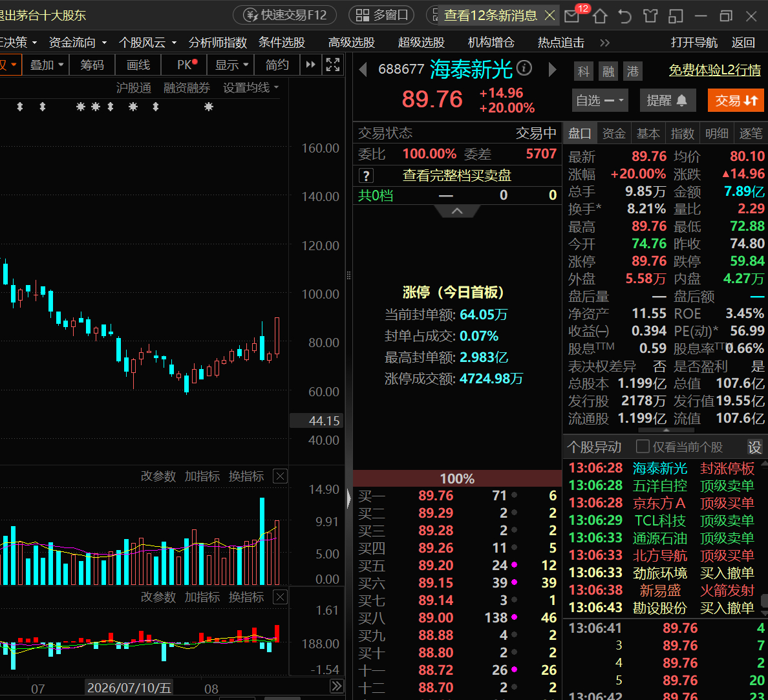Click the mini window layout icon
768x700 pixels.
676,16
